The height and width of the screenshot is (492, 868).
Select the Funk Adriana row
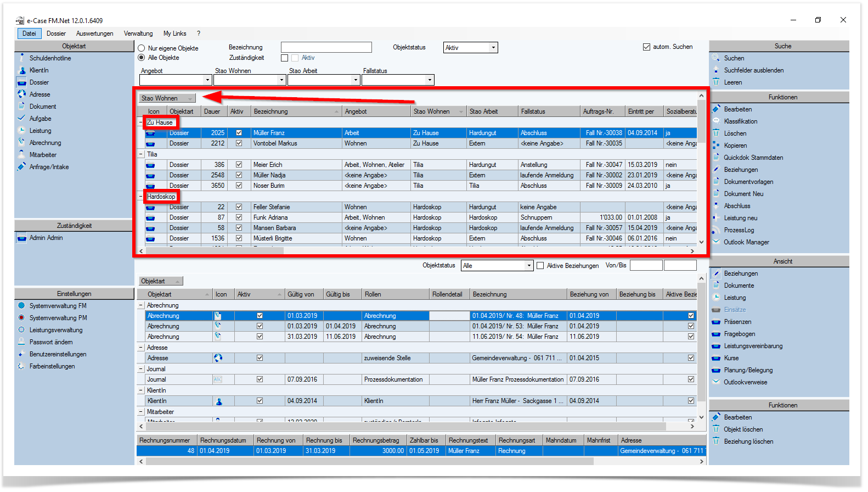pyautogui.click(x=421, y=217)
